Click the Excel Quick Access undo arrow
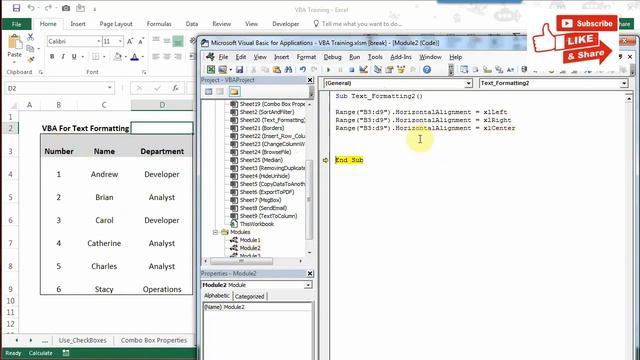This screenshot has width=640, height=360. coord(31,8)
